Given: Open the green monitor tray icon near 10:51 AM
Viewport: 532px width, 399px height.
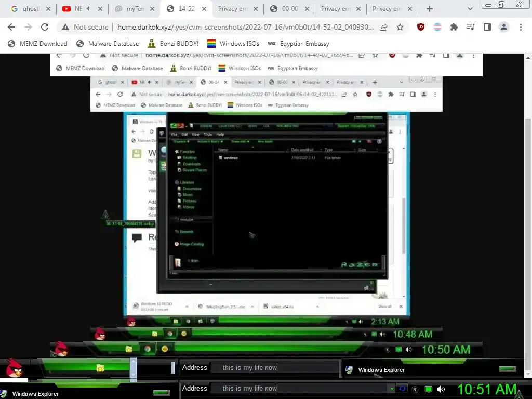Looking at the screenshot, I should click(x=429, y=389).
